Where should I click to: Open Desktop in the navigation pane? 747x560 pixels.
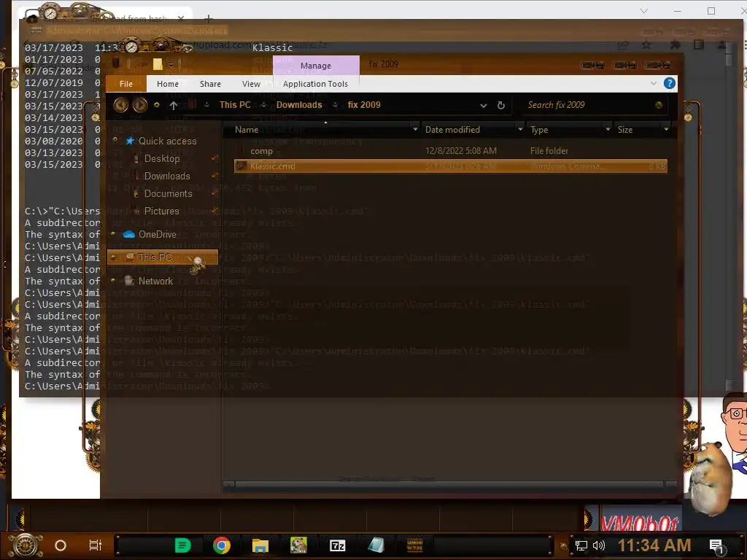[x=162, y=158]
